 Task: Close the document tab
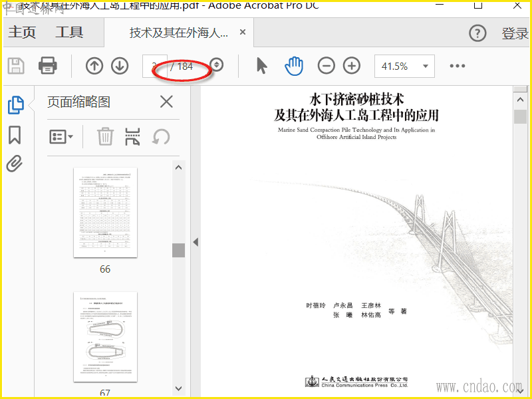coord(243,32)
